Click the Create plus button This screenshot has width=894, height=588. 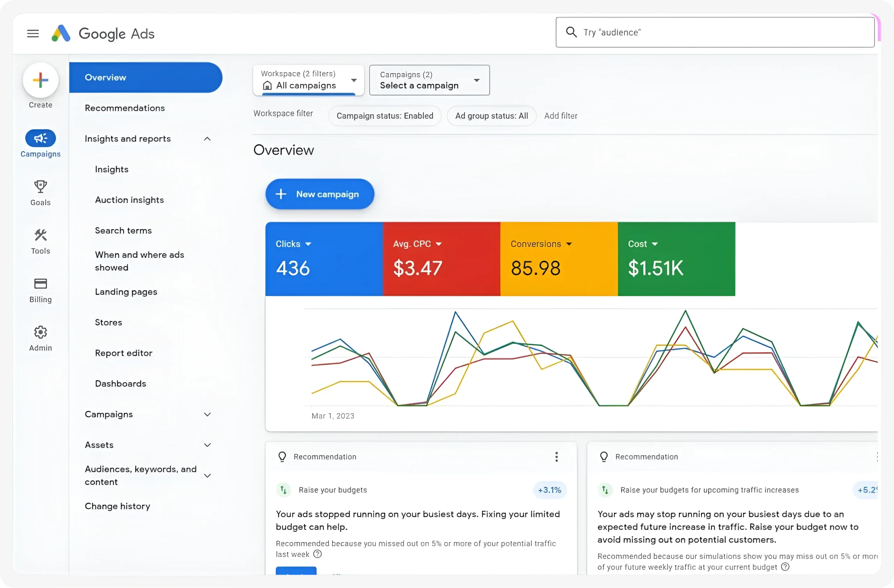tap(41, 80)
